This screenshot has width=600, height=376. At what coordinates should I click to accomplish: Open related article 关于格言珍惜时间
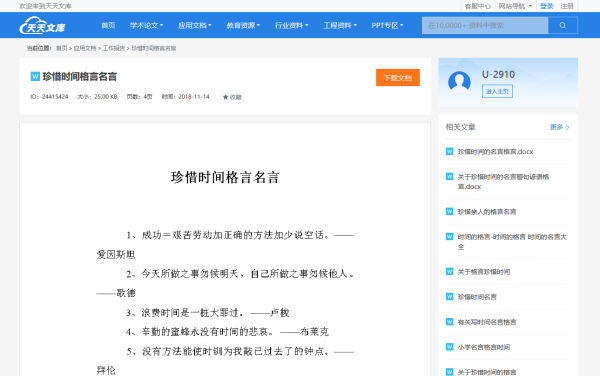484,272
